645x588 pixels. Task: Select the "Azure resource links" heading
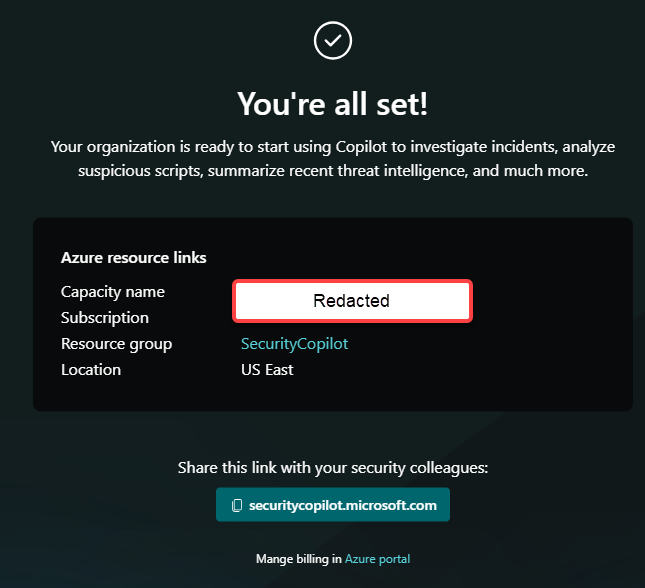[x=134, y=258]
